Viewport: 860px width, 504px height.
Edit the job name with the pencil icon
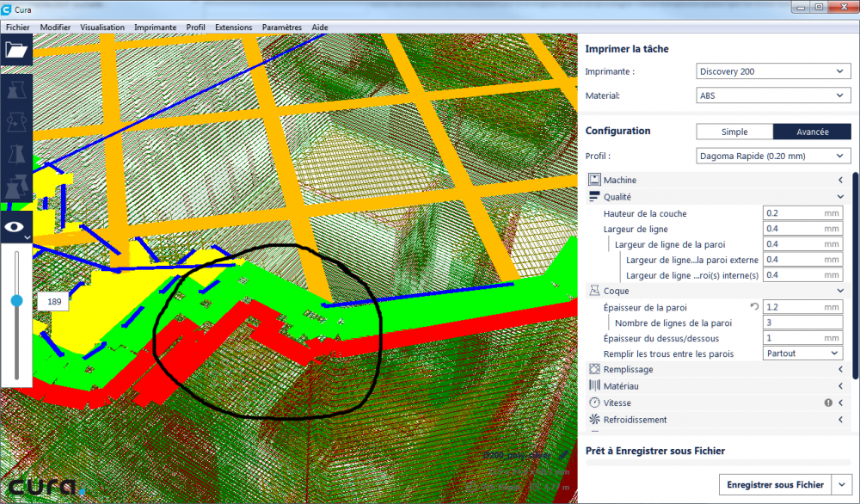(x=563, y=455)
